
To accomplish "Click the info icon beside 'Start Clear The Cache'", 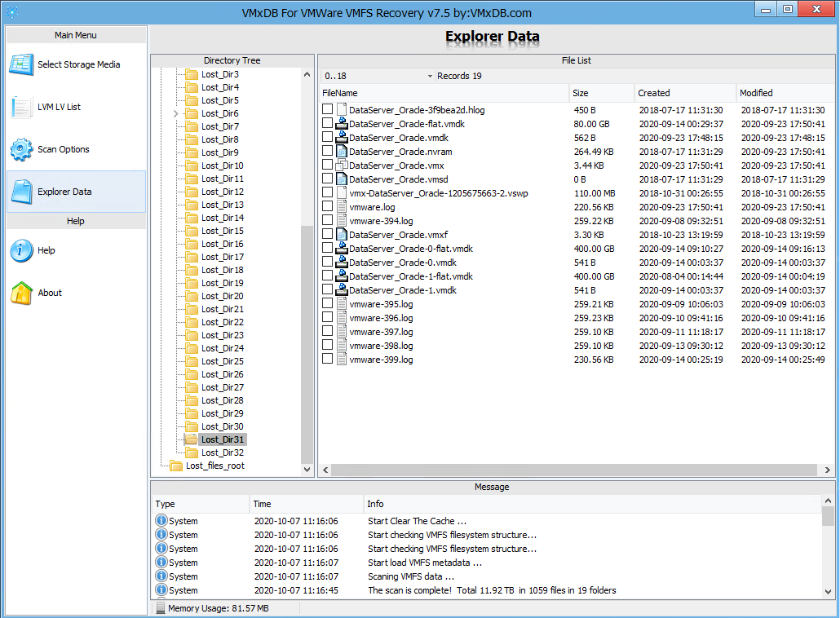I will [x=161, y=520].
